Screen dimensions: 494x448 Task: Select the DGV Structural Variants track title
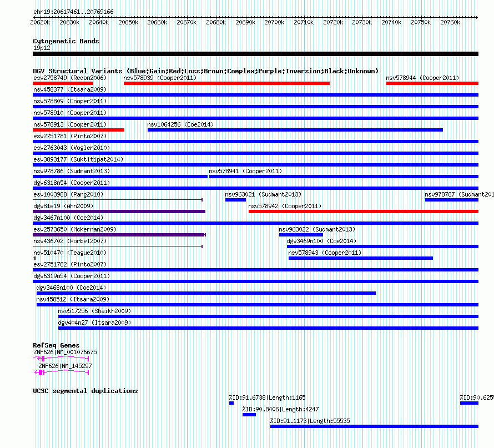click(206, 71)
